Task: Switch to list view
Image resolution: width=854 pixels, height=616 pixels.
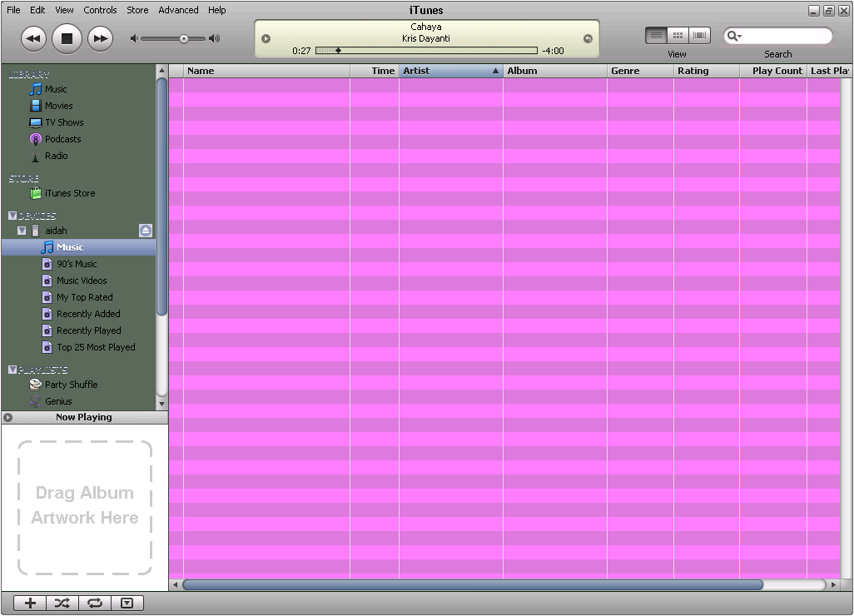Action: click(656, 36)
